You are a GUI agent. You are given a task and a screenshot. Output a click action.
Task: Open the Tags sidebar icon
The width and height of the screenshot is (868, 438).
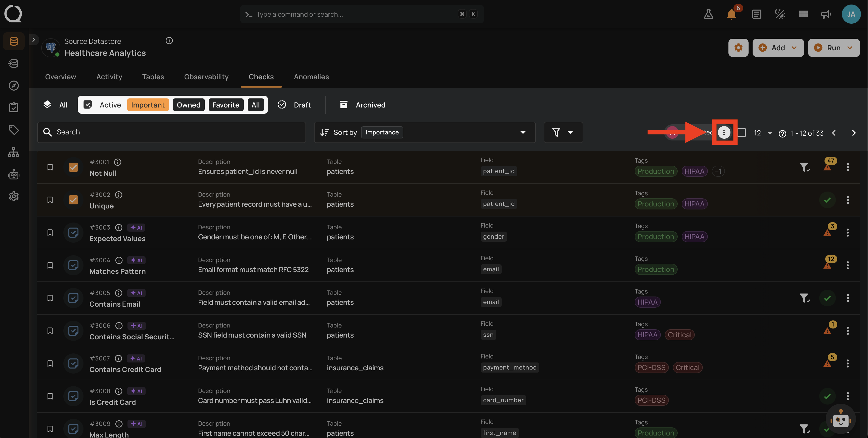[14, 130]
